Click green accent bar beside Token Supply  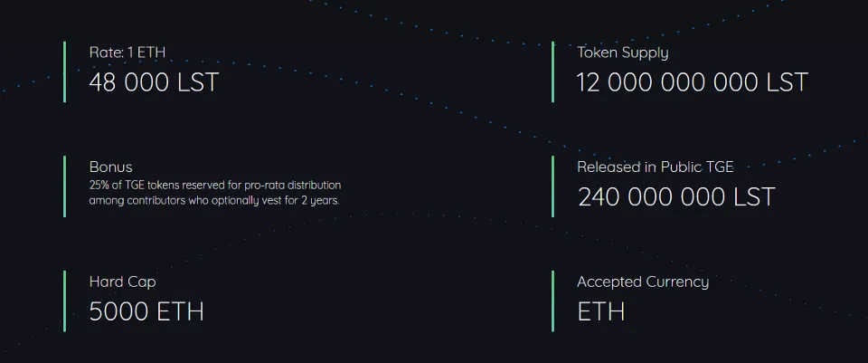pyautogui.click(x=552, y=72)
